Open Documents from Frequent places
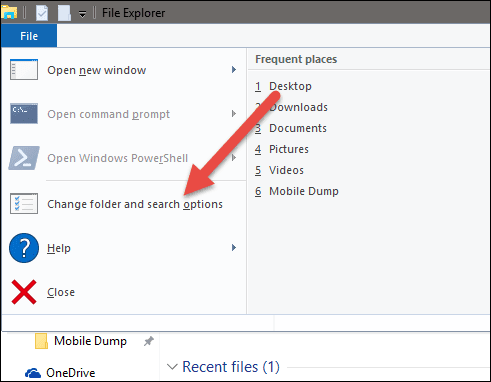The width and height of the screenshot is (491, 382). (291, 128)
